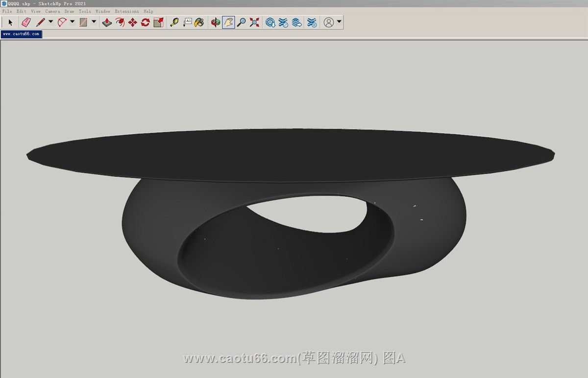Select the arrow Select tool
This screenshot has width=588, height=378.
pos(10,22)
